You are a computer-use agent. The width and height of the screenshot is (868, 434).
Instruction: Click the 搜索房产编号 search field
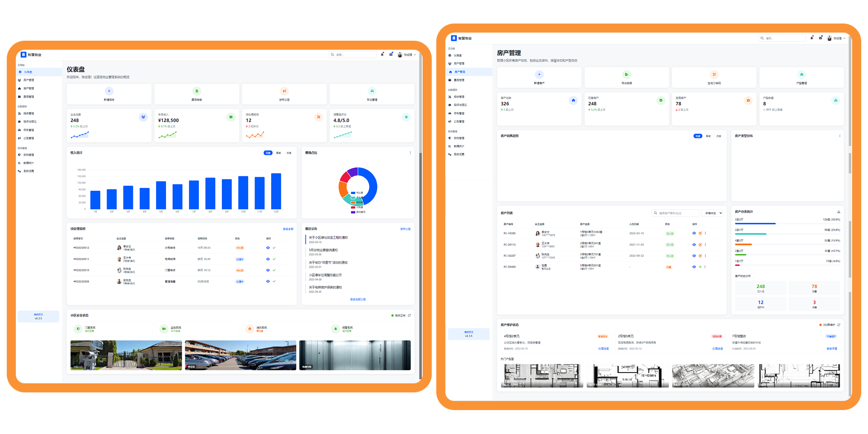(676, 213)
